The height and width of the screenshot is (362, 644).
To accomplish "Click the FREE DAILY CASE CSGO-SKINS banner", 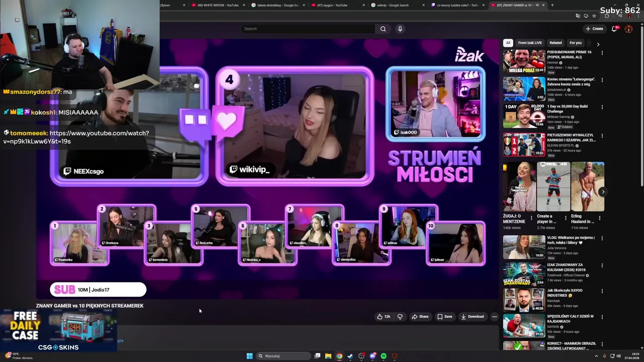I will coord(58,331).
